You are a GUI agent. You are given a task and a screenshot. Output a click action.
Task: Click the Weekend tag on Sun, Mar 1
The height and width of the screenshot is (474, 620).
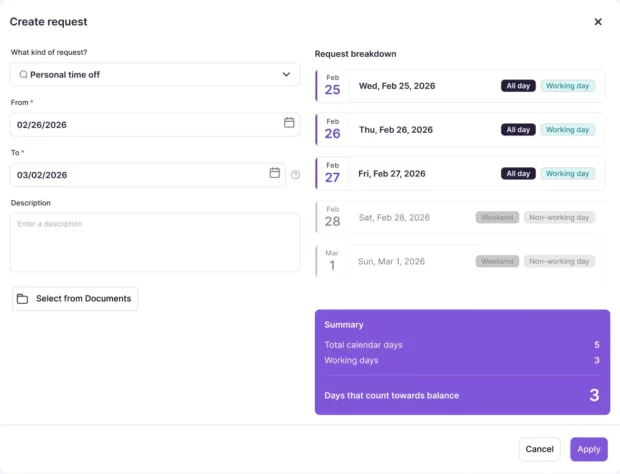(497, 261)
